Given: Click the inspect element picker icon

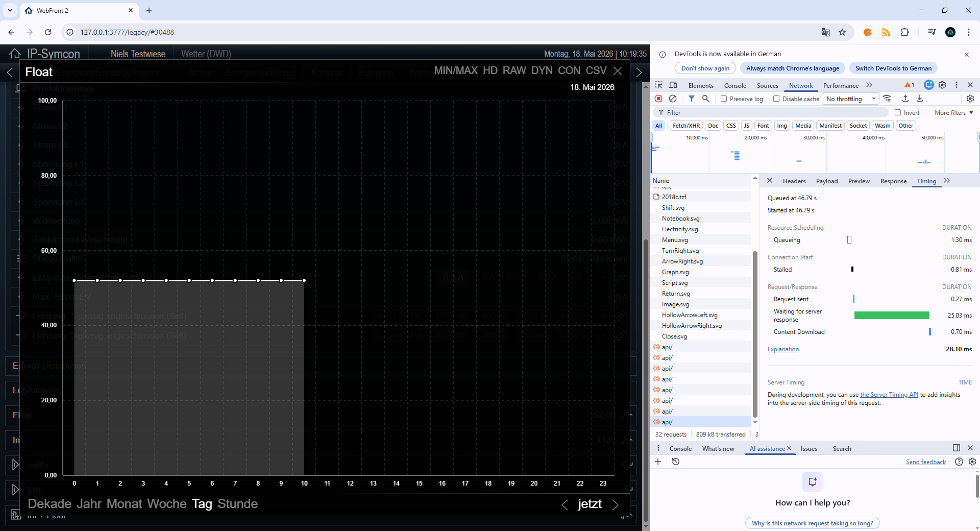Looking at the screenshot, I should 658,85.
